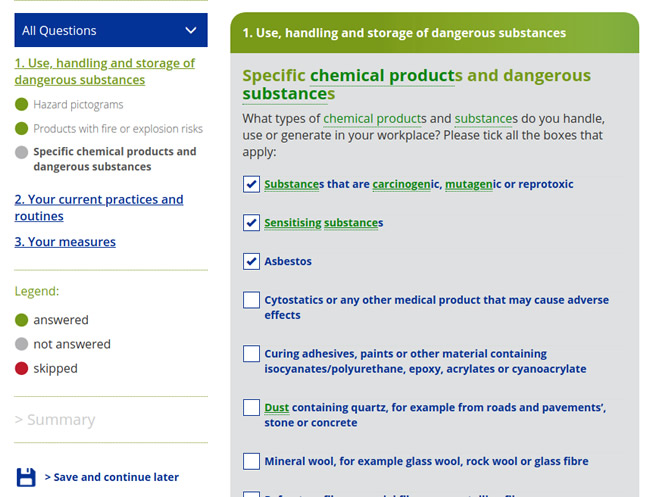Click the Sensitising substances glossary link

click(323, 222)
